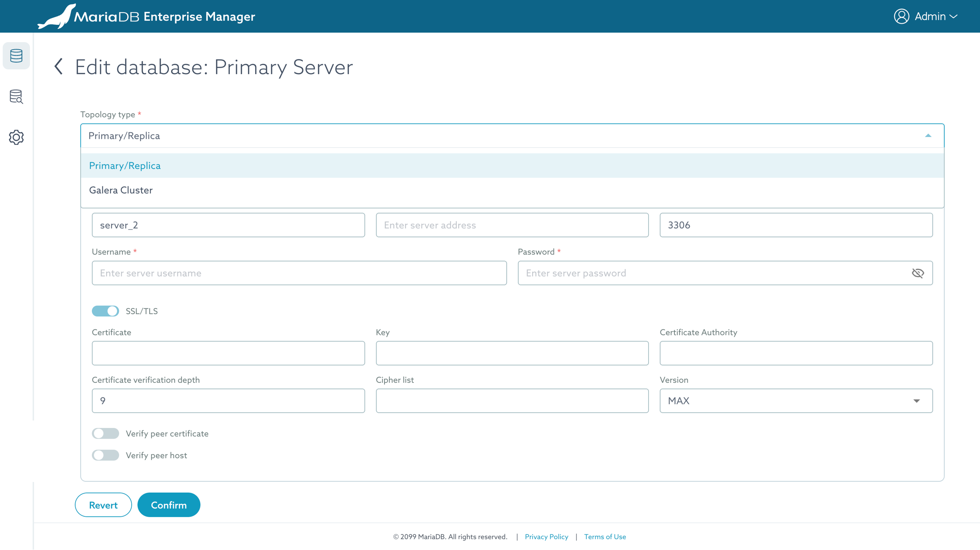
Task: Open the Terms of Use link
Action: click(605, 537)
